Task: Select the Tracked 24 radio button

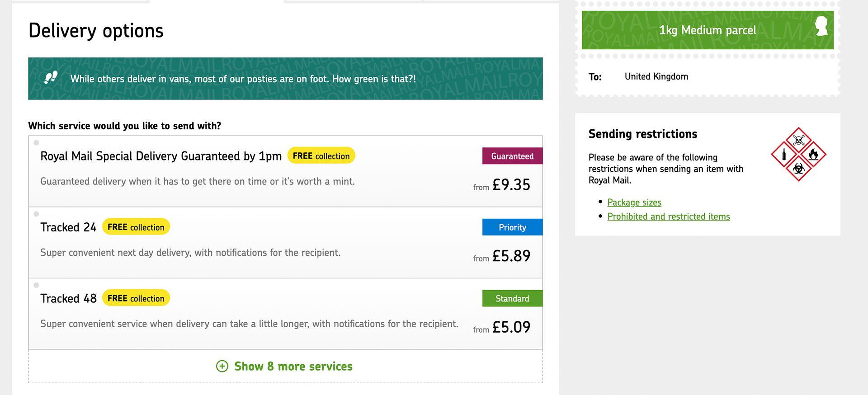Action: (36, 214)
